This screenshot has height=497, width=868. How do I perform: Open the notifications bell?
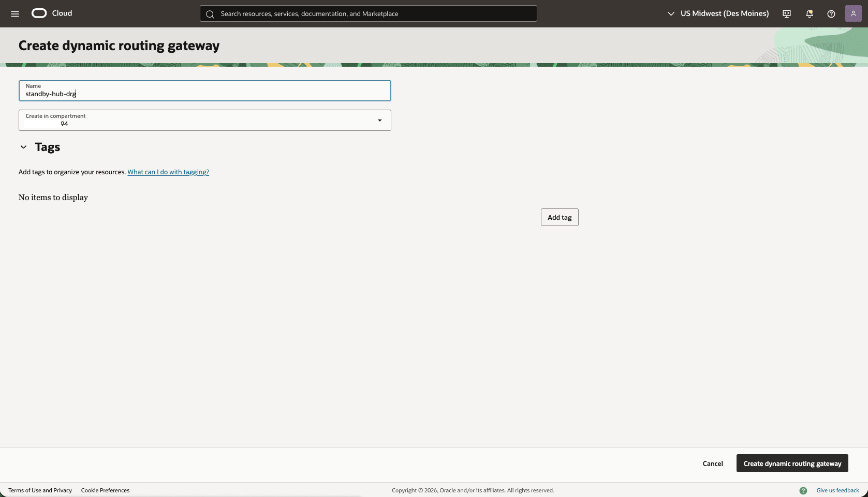point(809,13)
